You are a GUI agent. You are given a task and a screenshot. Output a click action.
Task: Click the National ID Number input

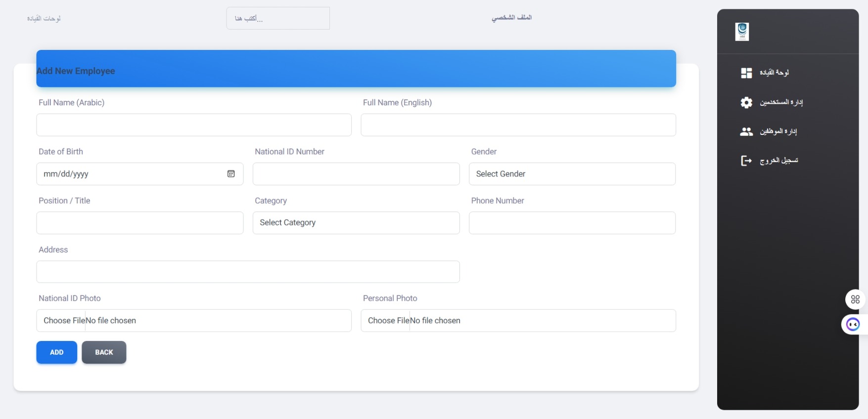coord(356,174)
